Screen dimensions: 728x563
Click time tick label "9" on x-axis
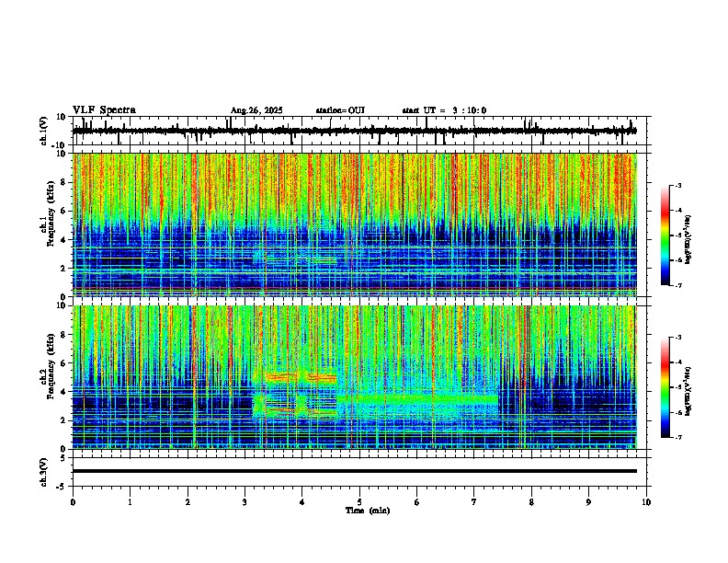[588, 502]
